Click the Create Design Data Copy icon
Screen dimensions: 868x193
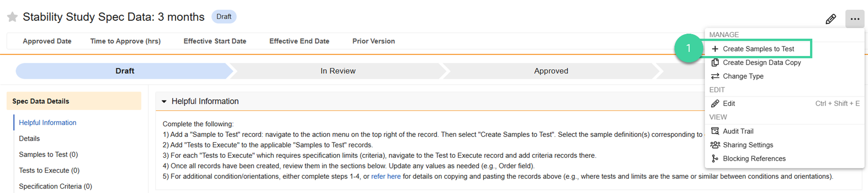715,62
